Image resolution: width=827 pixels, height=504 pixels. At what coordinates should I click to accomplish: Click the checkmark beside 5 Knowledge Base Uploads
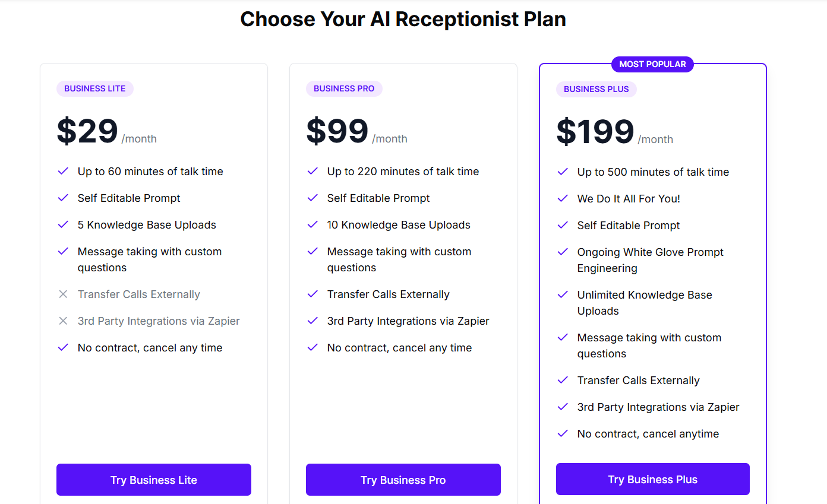pos(63,224)
